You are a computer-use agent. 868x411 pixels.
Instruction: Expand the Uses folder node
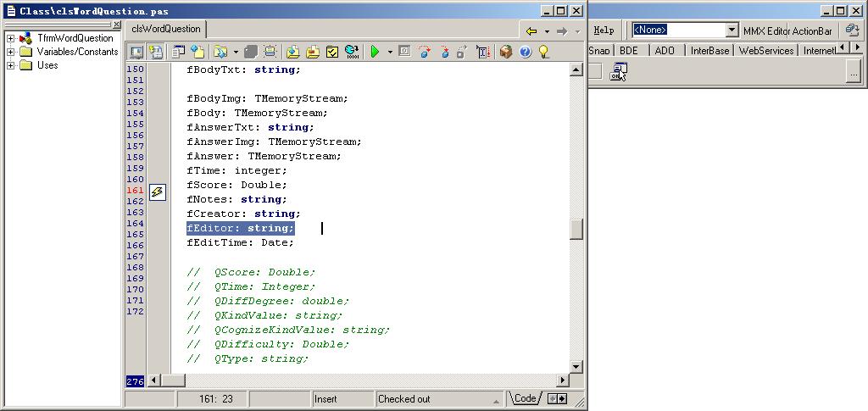pos(11,65)
